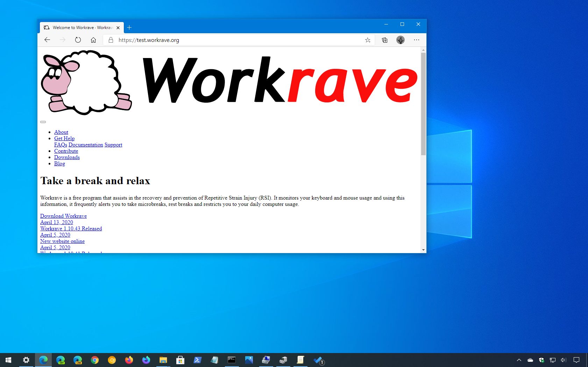Open the About link

tap(61, 132)
